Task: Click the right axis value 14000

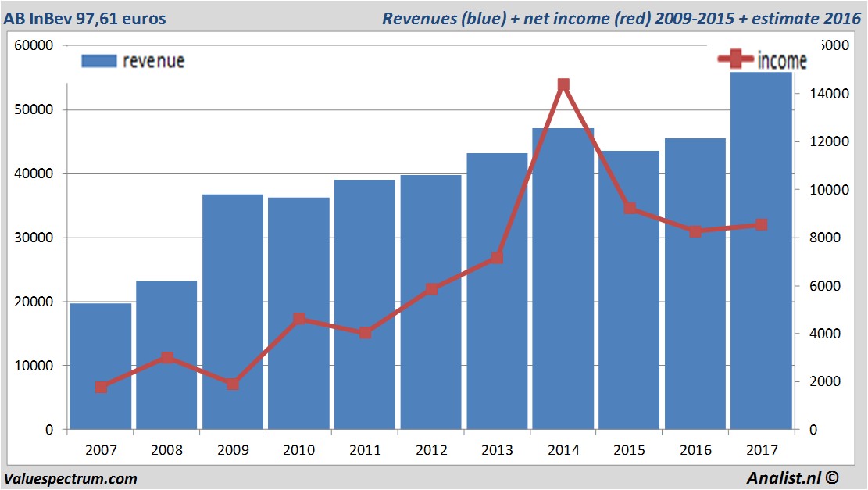Action: pyautogui.click(x=829, y=94)
